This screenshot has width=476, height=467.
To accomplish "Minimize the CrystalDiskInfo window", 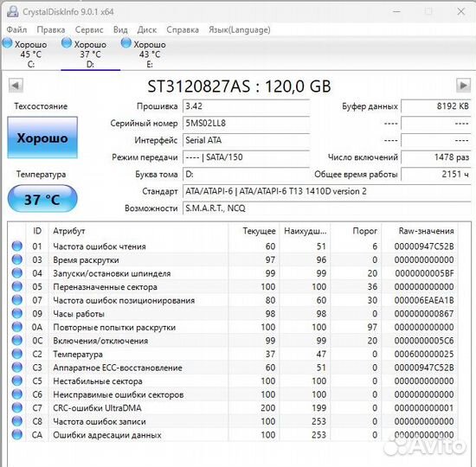I will click(396, 11).
